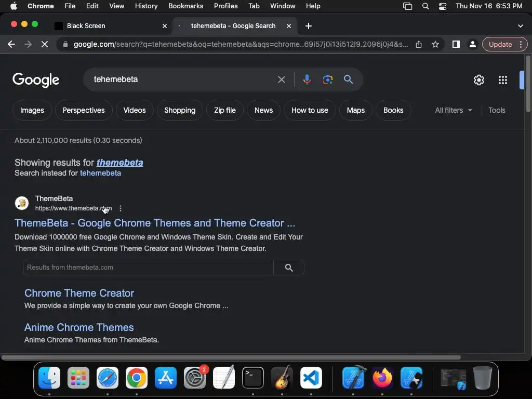The height and width of the screenshot is (399, 532).
Task: Open Xcode from the Dock
Action: pyautogui.click(x=353, y=378)
